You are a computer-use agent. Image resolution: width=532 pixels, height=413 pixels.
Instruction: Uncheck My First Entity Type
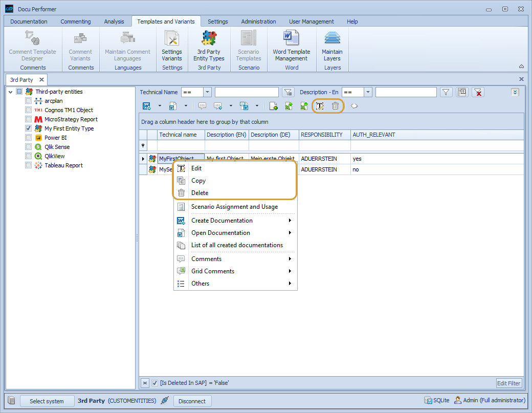pos(28,128)
